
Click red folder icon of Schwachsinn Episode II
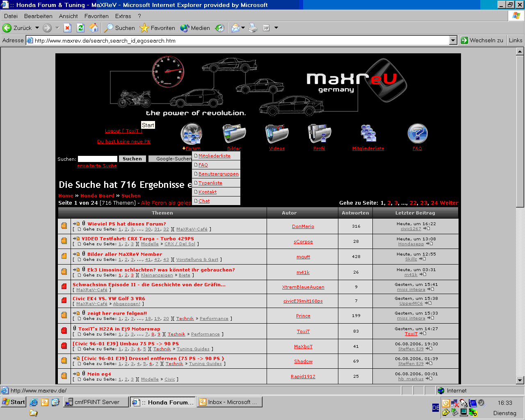pos(64,286)
